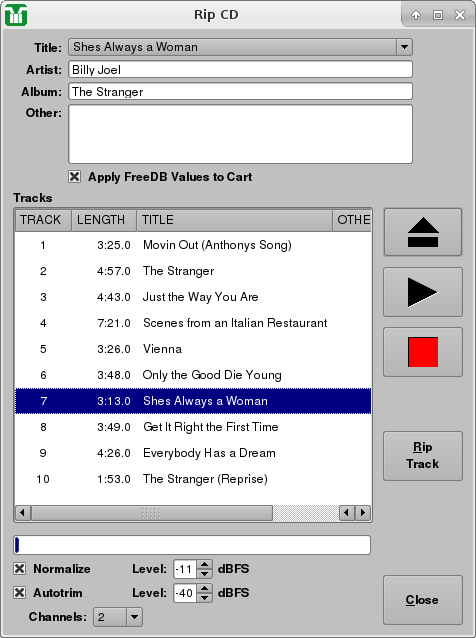Click the rip progress bar
This screenshot has height=638, width=476.
(x=192, y=545)
